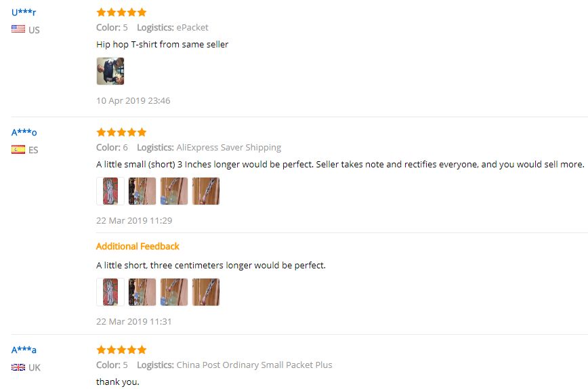This screenshot has height=389, width=588.
Task: Click the US flag icon
Action: pos(18,29)
